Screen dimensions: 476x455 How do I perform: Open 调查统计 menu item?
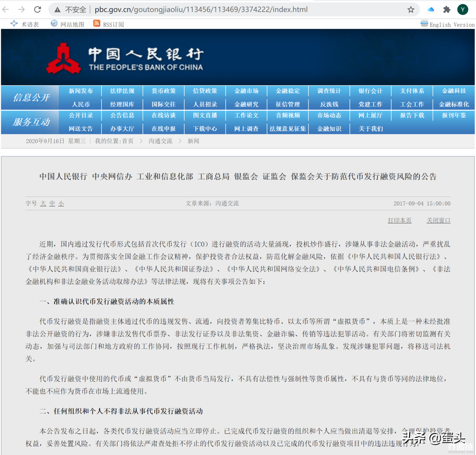point(329,91)
